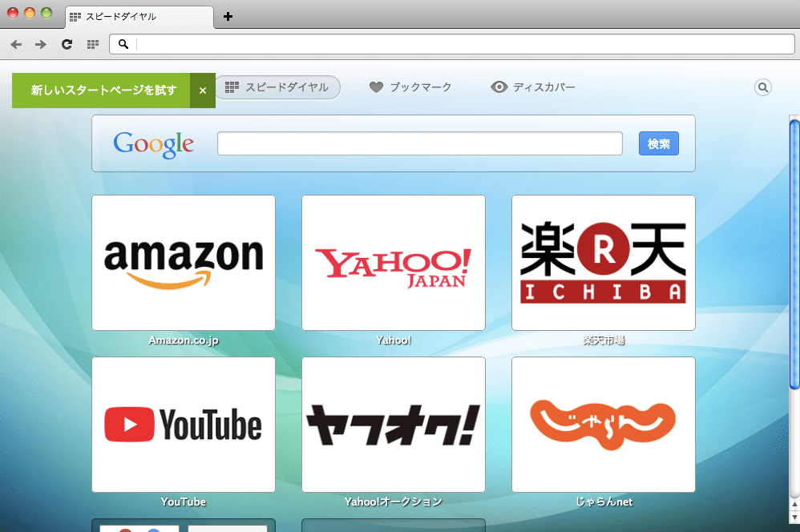Viewport: 800px width, 532px height.
Task: Open the ヤフオク! tile
Action: pos(394,425)
